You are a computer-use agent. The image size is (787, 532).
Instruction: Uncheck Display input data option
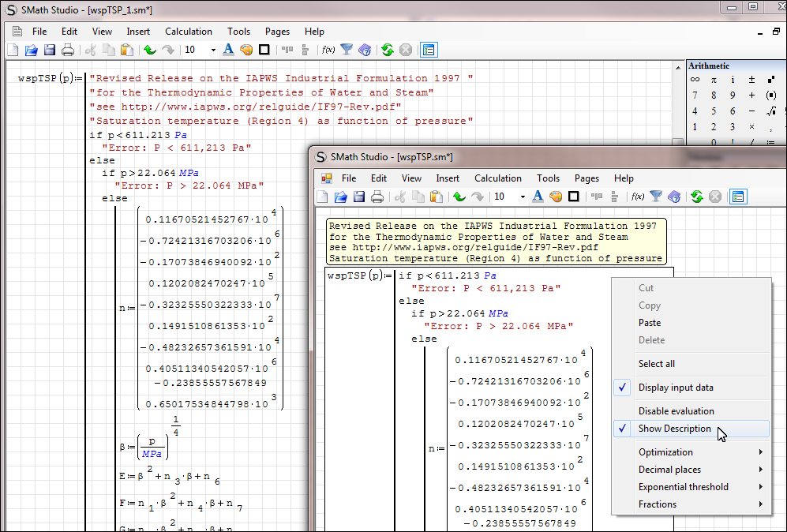[675, 388]
